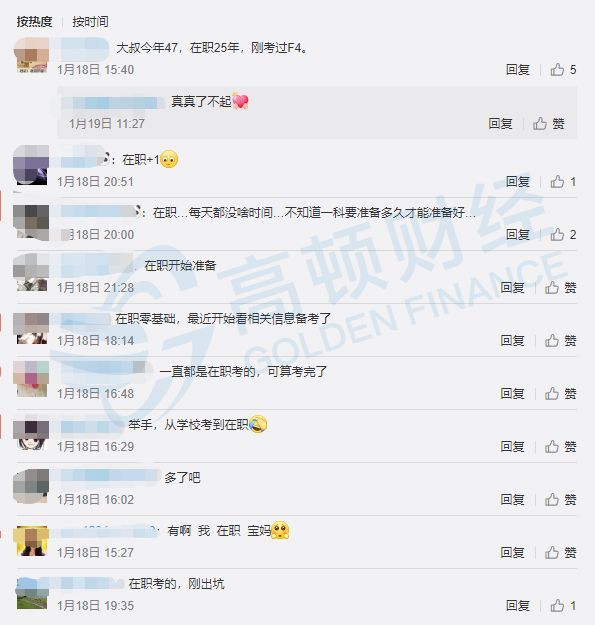The height and width of the screenshot is (625, 595).
Task: Switch to 按时间 sorting tab
Action: [x=90, y=22]
